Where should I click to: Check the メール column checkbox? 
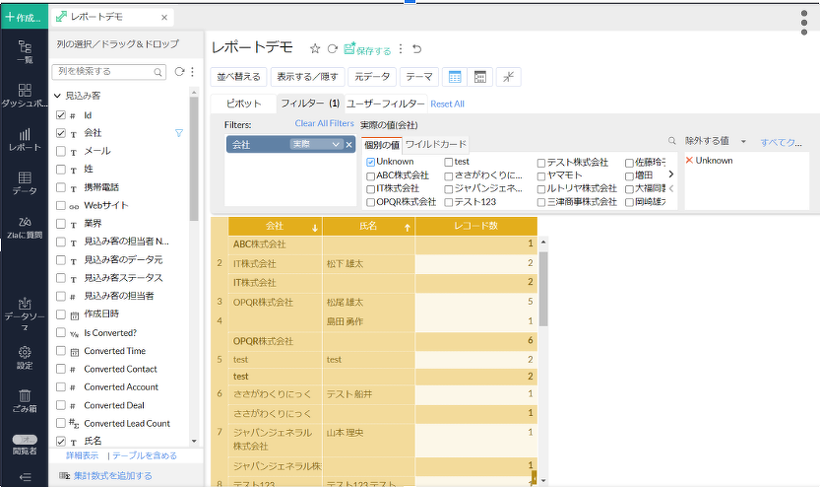[61, 151]
